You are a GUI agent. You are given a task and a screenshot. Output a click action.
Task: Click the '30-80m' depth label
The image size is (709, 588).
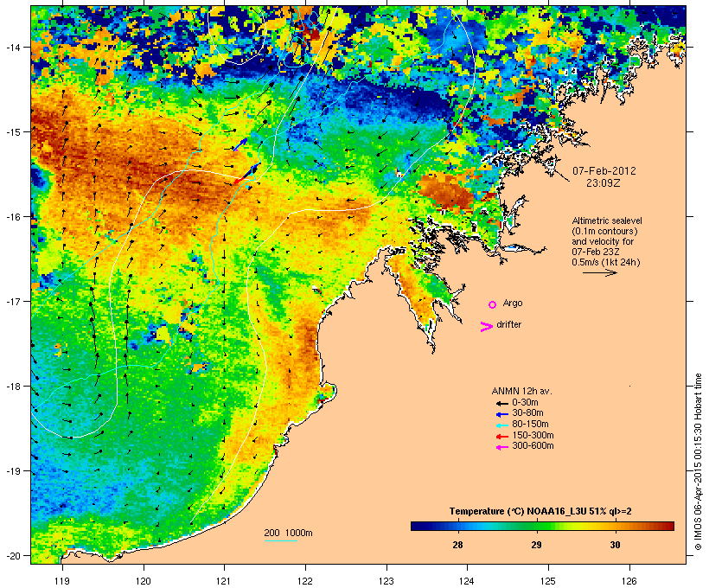pos(527,413)
